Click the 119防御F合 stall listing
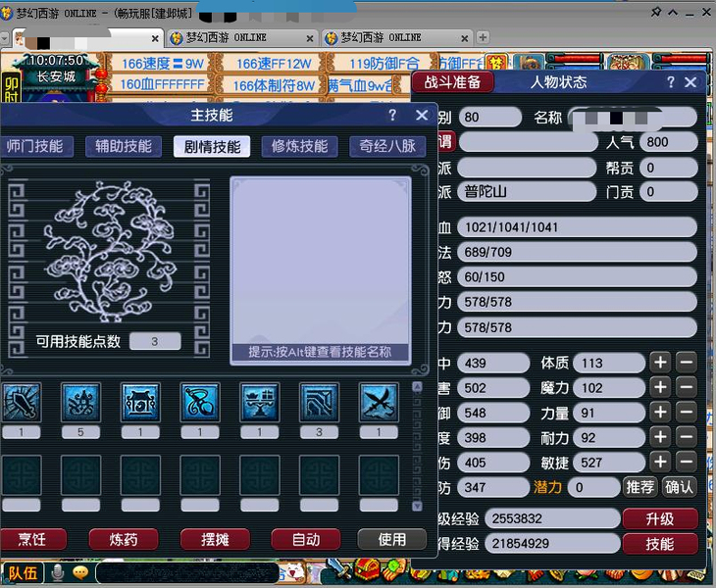Screen dimensions: 716x588 click(384, 64)
